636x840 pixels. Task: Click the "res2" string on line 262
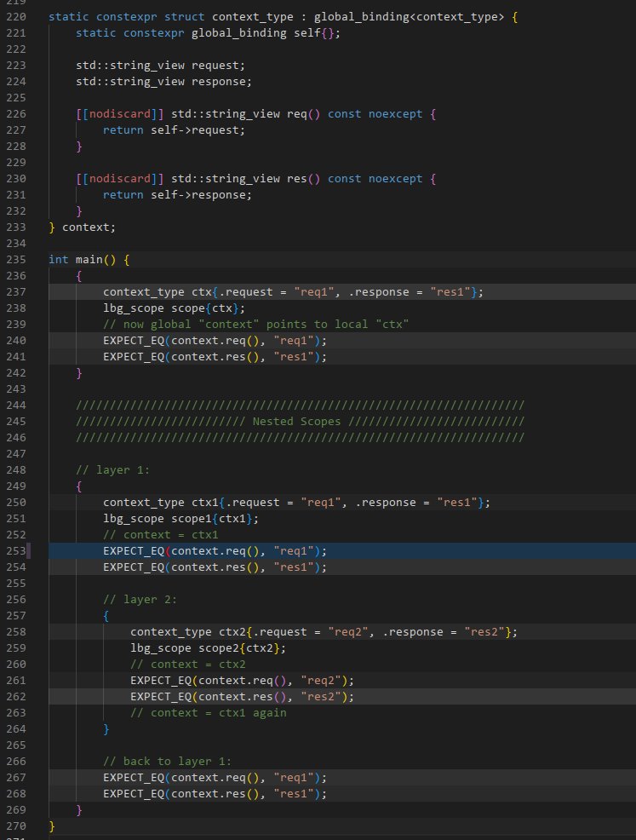tap(321, 696)
